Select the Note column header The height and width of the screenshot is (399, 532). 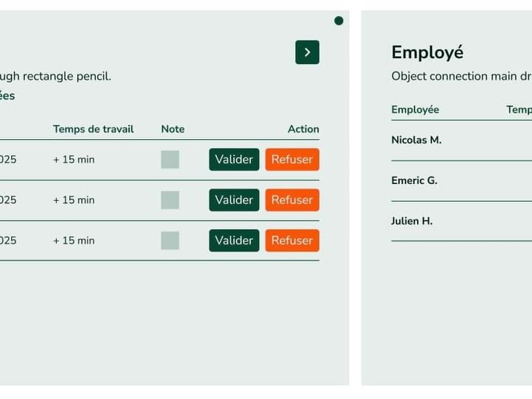coord(173,130)
